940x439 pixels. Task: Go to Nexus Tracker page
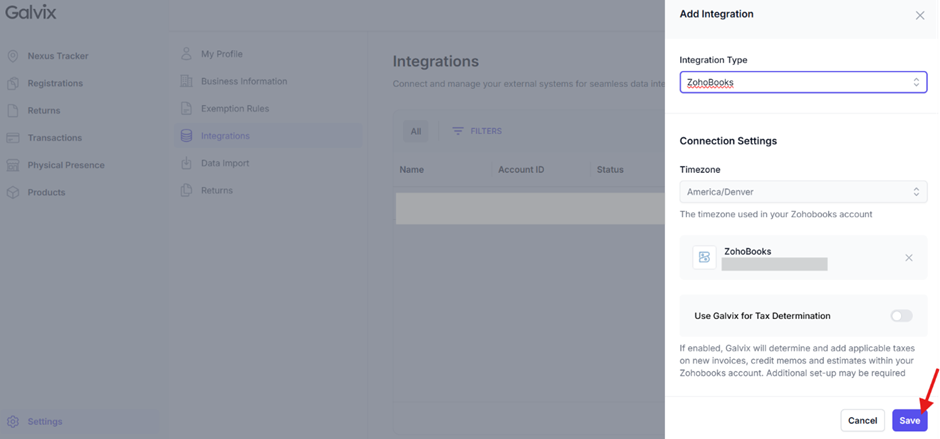tap(58, 56)
